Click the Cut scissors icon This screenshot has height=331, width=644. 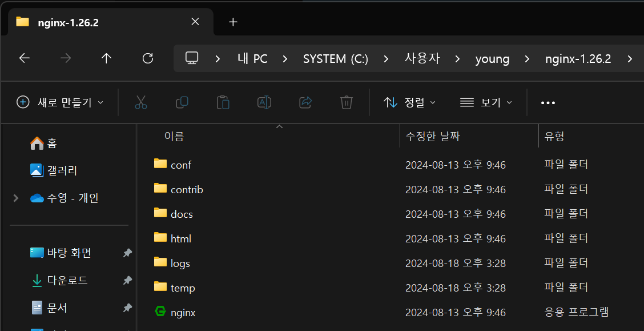(x=141, y=102)
